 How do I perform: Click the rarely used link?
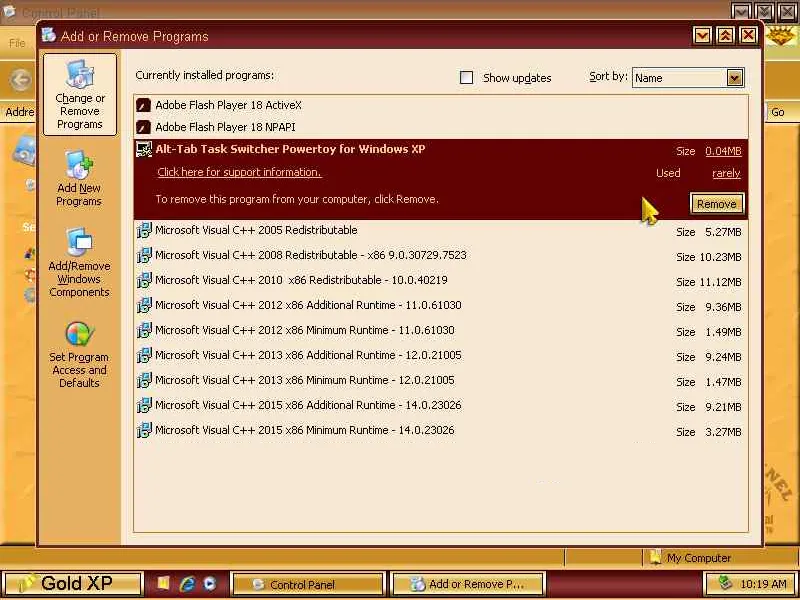(x=726, y=173)
